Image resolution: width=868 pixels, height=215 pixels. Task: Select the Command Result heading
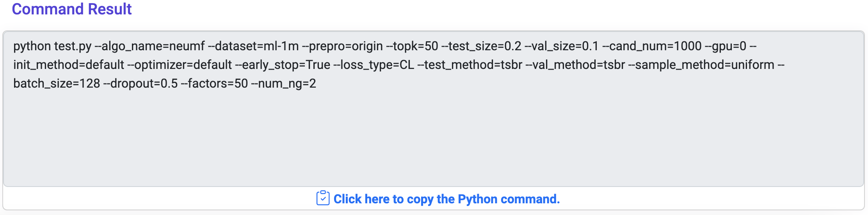72,9
